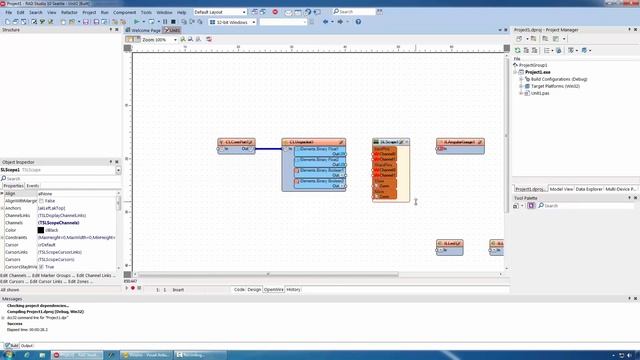640x360 pixels.
Task: Click the Edit Zones ... link
Action: pos(80,282)
